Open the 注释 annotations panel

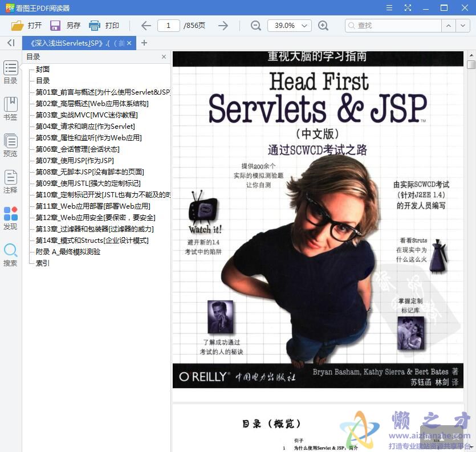(x=11, y=181)
